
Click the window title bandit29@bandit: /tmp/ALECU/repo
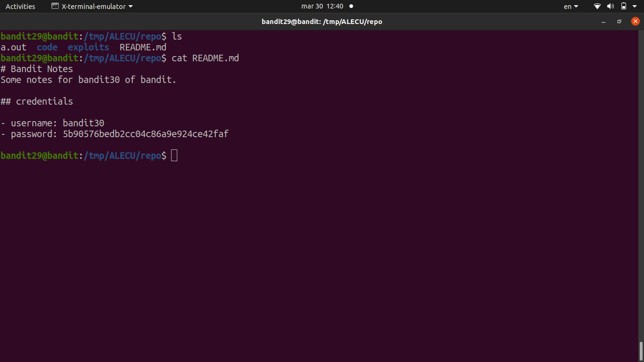322,22
